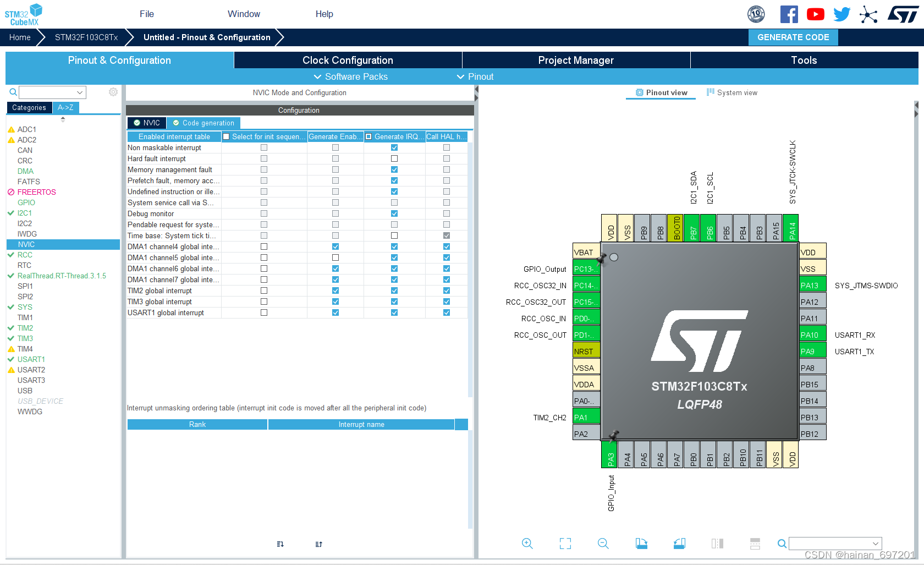The width and height of the screenshot is (924, 565).
Task: Show the A->Z sorted list
Action: point(65,108)
